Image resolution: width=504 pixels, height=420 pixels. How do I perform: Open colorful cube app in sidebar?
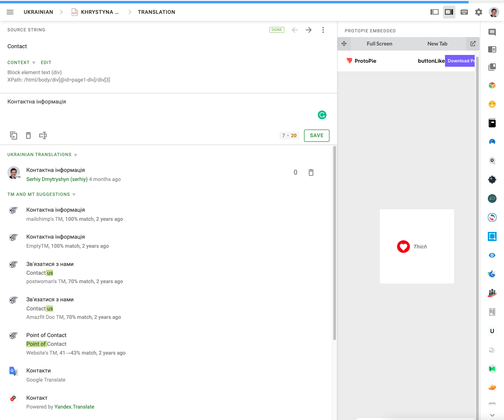pyautogui.click(x=492, y=85)
